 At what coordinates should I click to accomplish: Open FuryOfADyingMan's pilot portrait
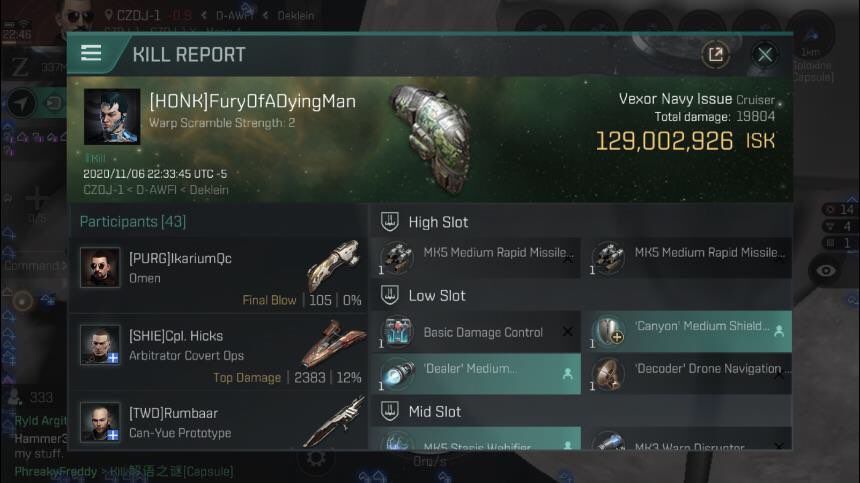click(112, 117)
